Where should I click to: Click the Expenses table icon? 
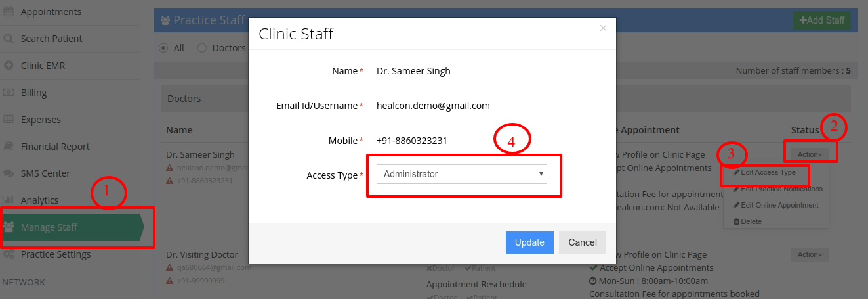(x=9, y=120)
